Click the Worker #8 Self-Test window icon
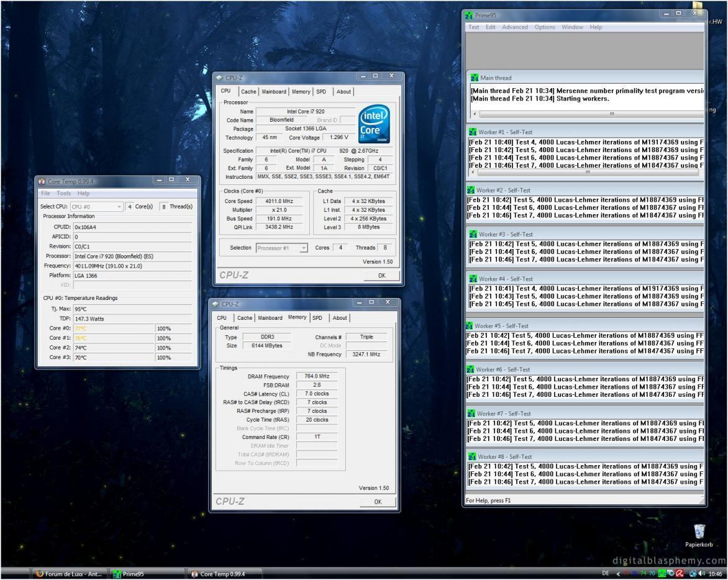The image size is (728, 580). tap(472, 456)
